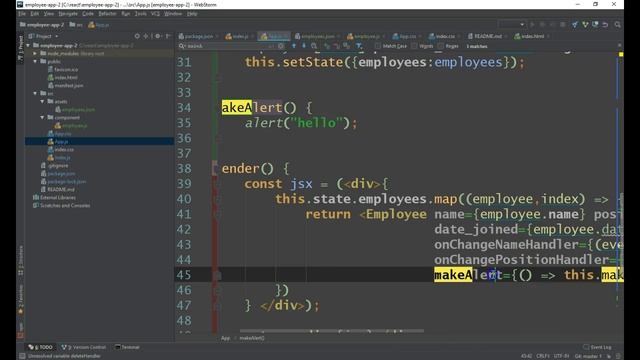Open the Project panel settings gear
640x360 pixels.
click(x=158, y=36)
